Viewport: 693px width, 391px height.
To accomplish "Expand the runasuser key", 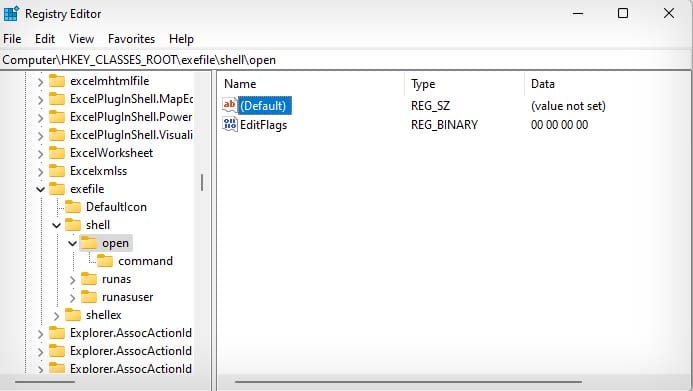I will [x=72, y=298].
